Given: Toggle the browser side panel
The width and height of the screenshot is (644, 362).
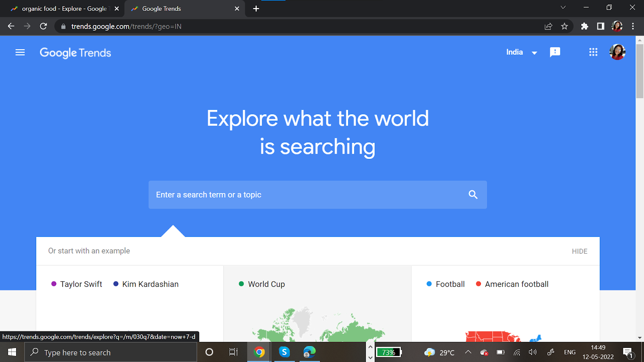Looking at the screenshot, I should point(601,26).
